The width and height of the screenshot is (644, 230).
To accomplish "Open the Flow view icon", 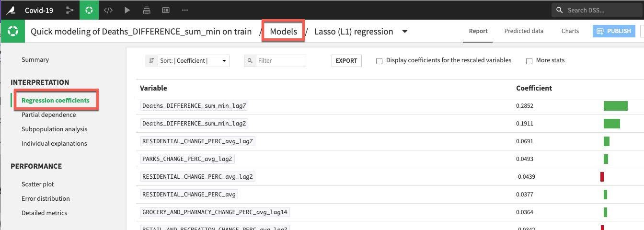I will (x=69, y=10).
